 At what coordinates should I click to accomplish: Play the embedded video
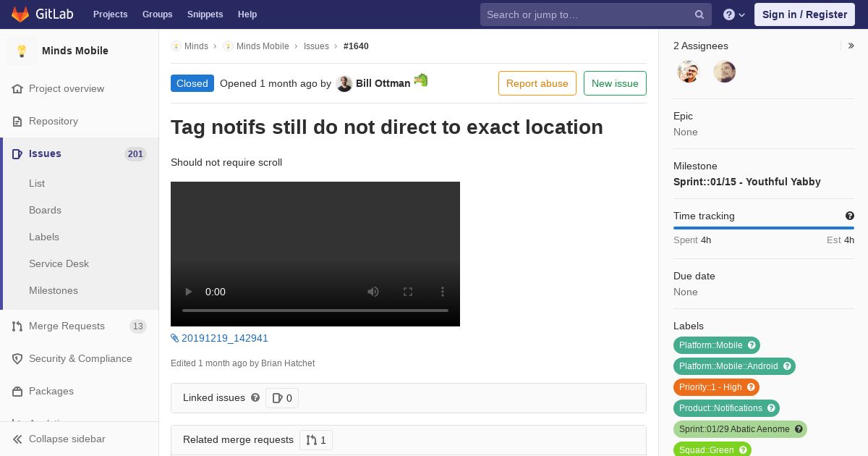point(189,292)
